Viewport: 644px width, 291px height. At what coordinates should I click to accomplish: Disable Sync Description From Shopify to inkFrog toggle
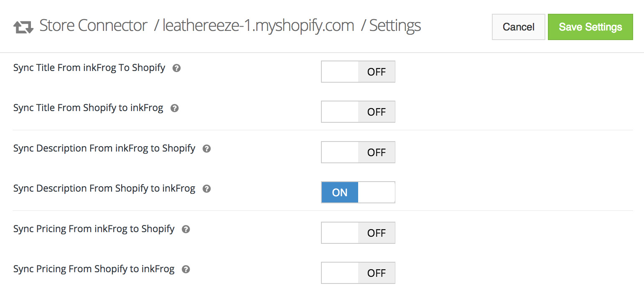[x=358, y=192]
